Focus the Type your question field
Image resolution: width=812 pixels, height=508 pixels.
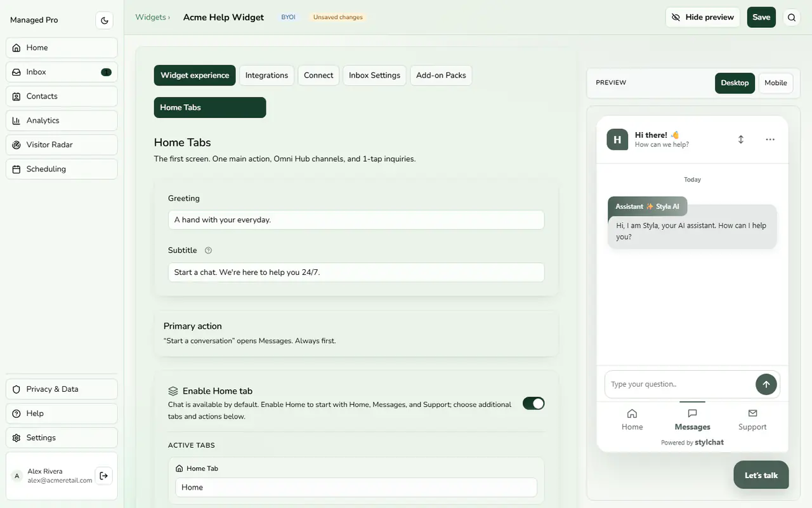click(679, 384)
